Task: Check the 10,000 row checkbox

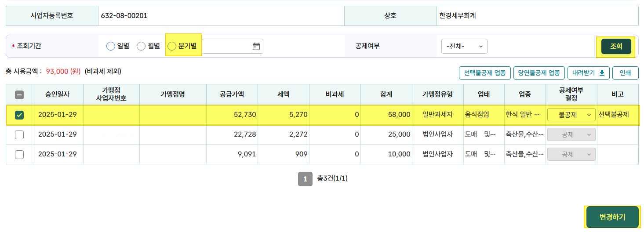Action: click(x=19, y=154)
